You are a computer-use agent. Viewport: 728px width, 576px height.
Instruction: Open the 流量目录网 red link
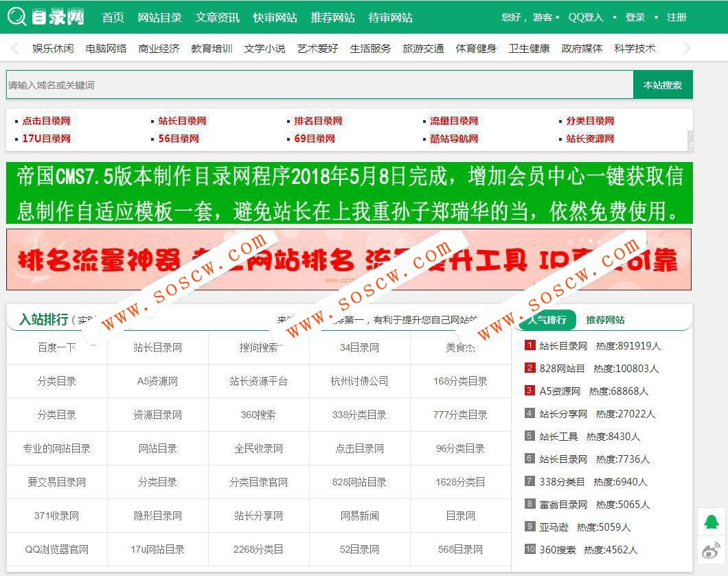click(x=454, y=121)
